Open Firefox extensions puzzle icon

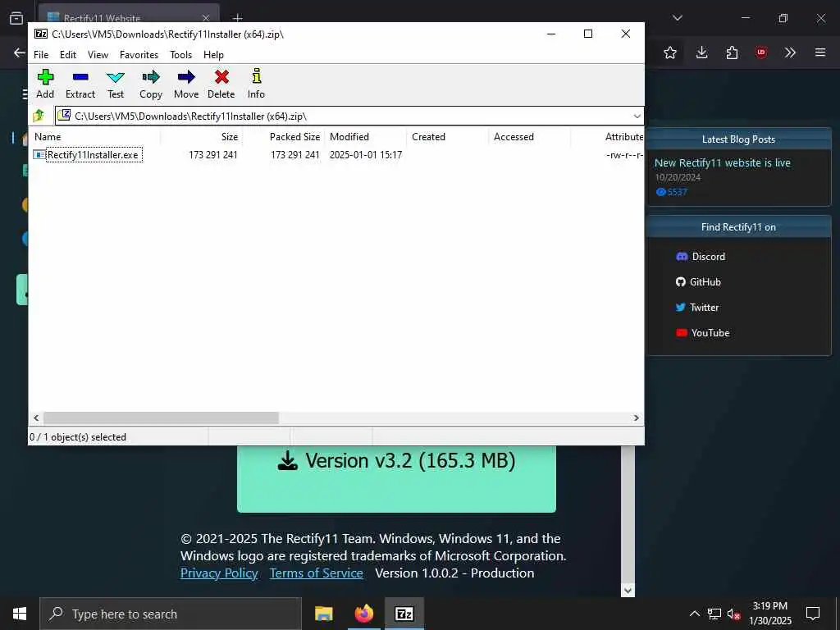(732, 52)
